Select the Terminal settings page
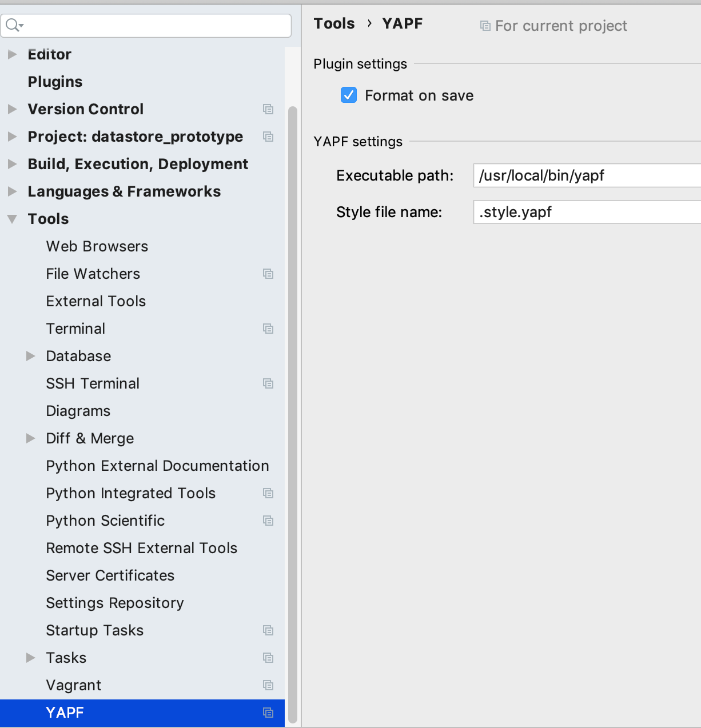 76,329
